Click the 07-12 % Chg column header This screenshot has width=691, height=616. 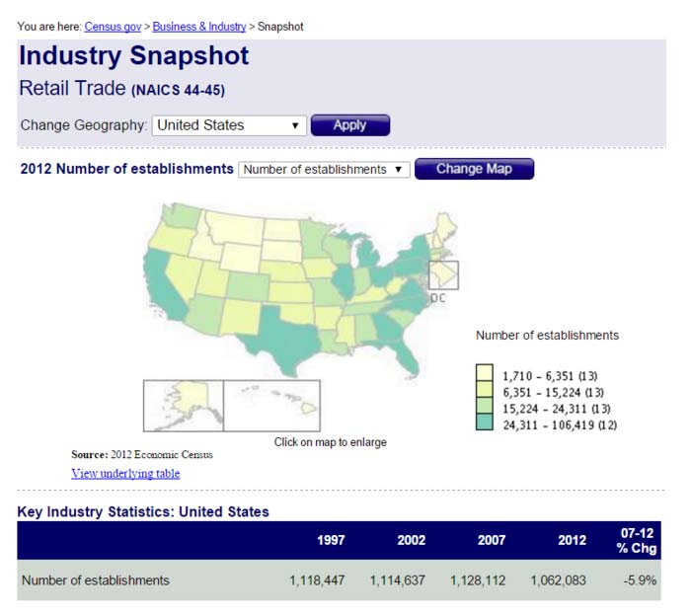tap(637, 540)
